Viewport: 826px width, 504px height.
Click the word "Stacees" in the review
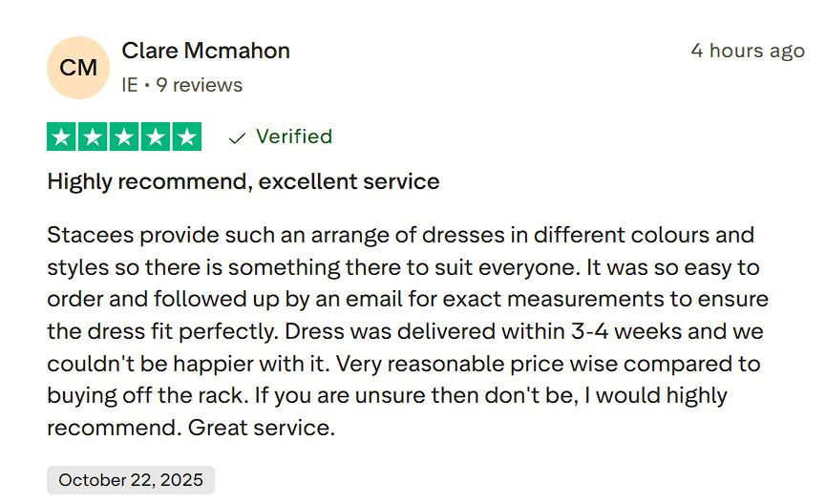(x=86, y=235)
